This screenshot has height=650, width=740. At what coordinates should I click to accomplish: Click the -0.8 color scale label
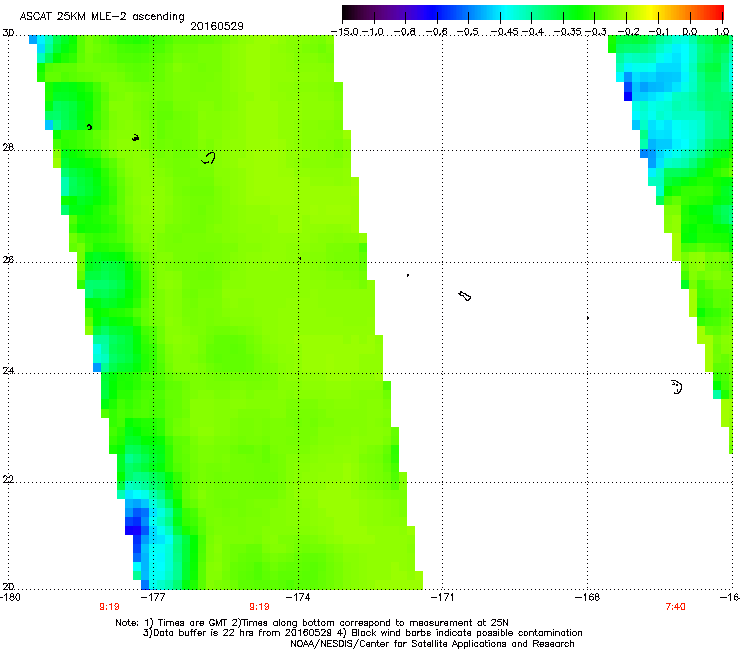404,32
